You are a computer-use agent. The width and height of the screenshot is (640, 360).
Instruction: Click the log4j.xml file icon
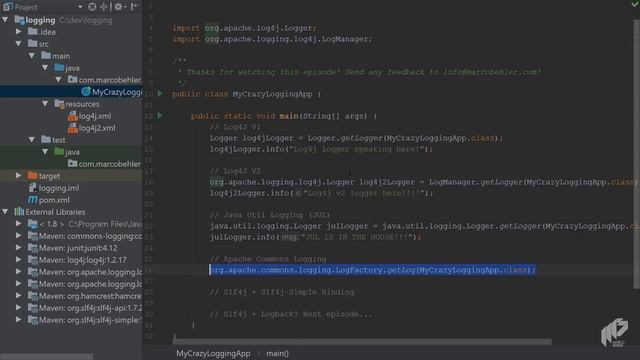pos(73,116)
